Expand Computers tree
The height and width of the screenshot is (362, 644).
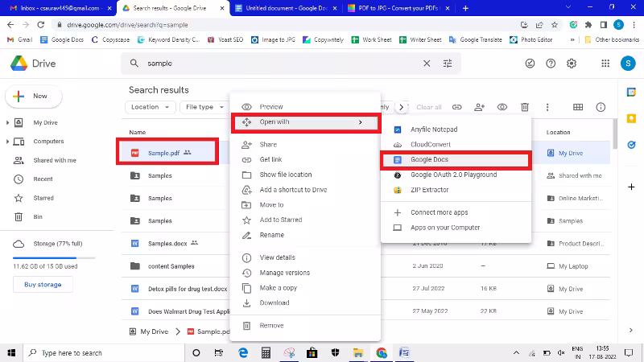click(7, 142)
